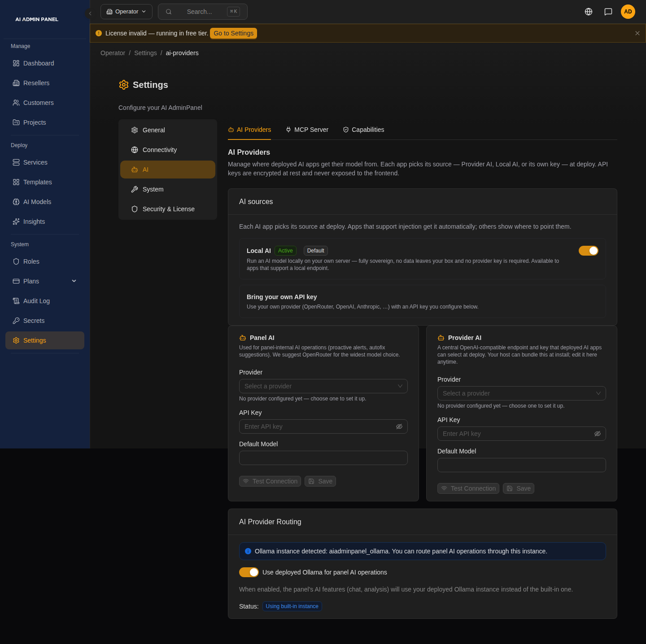This screenshot has width=646, height=644.
Task: Reveal the Provider AI API key
Action: 598,434
